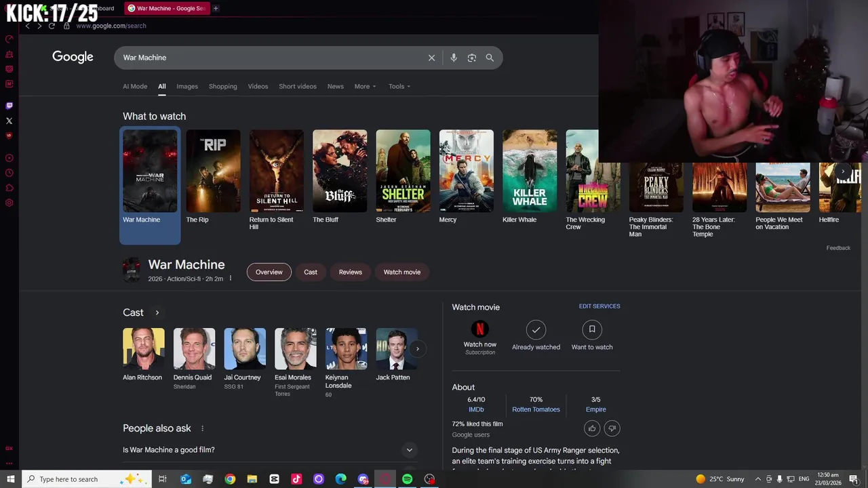Screen dimensions: 868x488
Task: Open a new tab with plus icon
Action: [216, 8]
